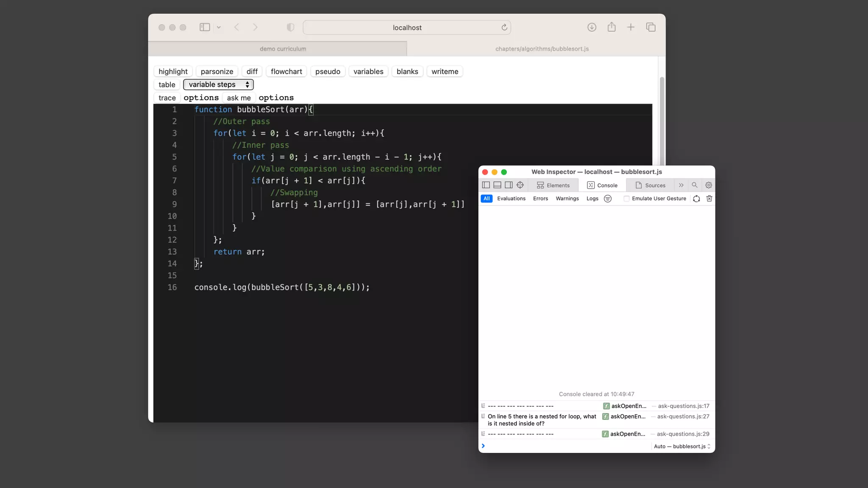Click the flowchart button

(286, 72)
